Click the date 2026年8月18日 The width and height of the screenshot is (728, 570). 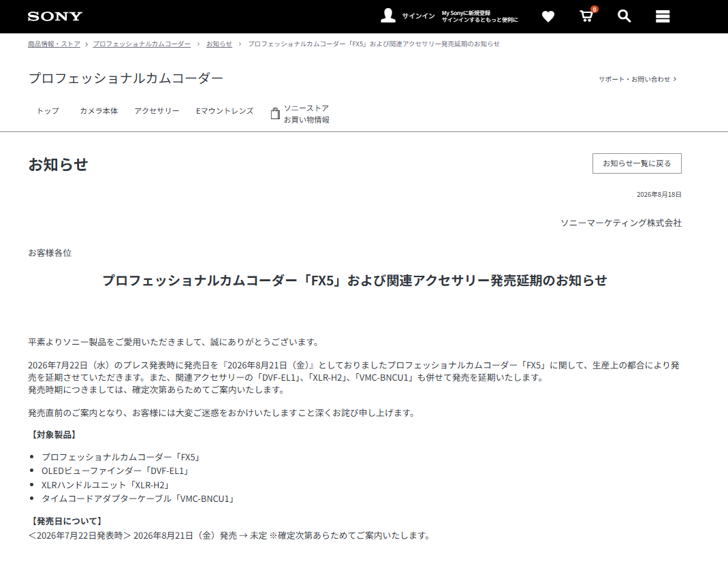(x=659, y=195)
